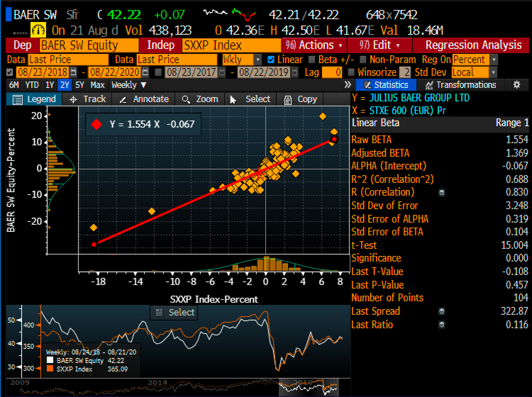Image resolution: width=532 pixels, height=397 pixels.
Task: Activate the Track crosshair tool
Action: [88, 99]
